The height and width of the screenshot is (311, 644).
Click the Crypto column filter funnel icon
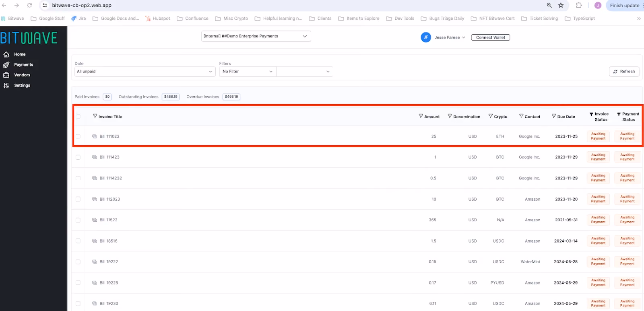491,116
